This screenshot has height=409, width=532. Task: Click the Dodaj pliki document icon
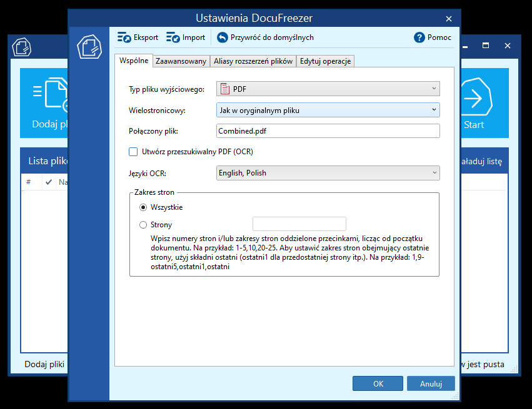51,95
